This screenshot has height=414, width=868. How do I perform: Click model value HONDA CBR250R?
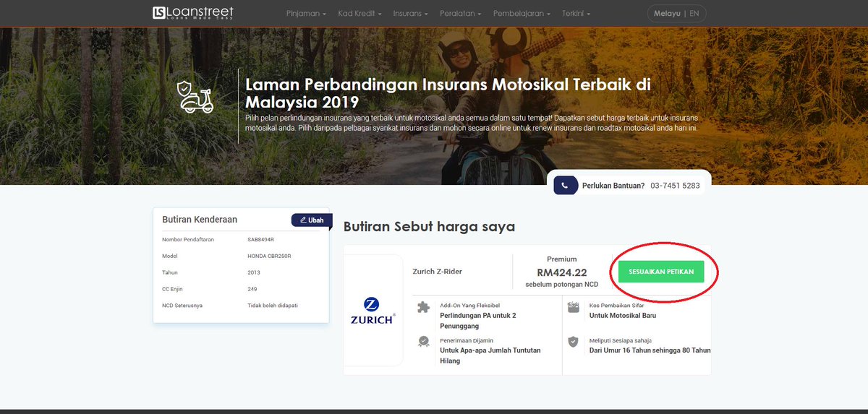coord(269,256)
